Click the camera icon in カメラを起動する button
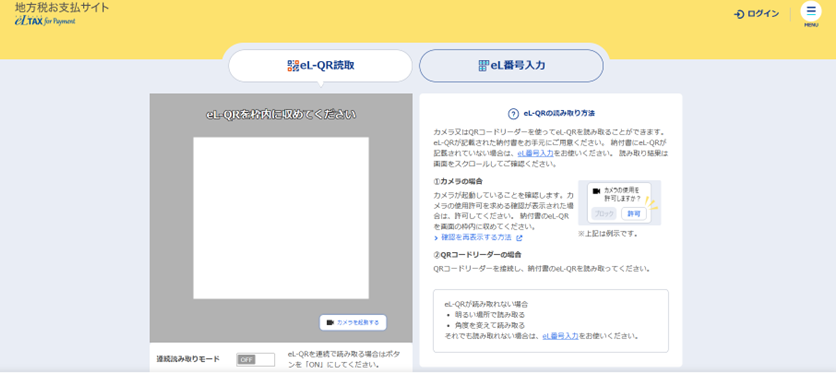The height and width of the screenshot is (375, 836). pos(330,322)
